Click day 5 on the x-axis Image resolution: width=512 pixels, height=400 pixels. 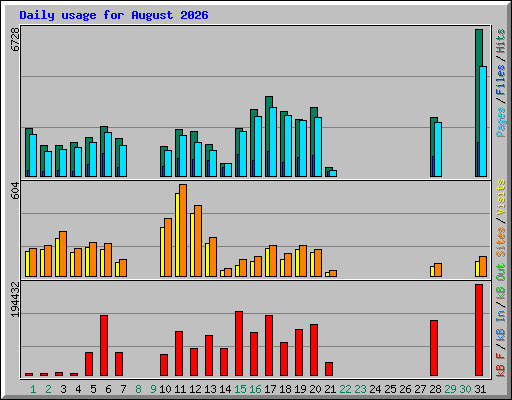coord(93,389)
